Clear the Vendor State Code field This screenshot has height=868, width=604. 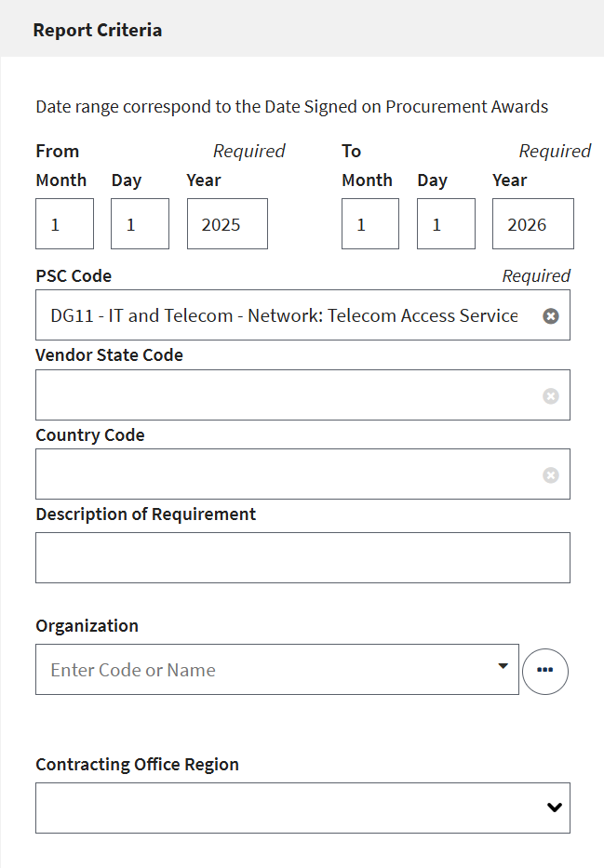click(x=551, y=396)
